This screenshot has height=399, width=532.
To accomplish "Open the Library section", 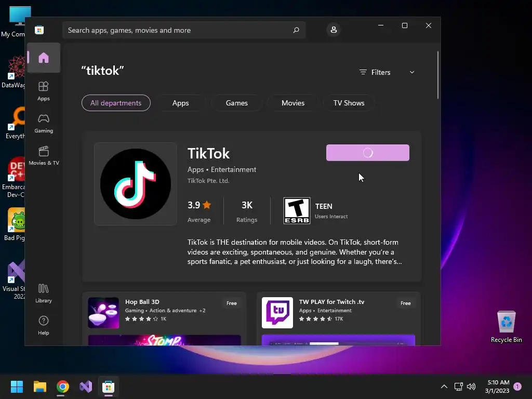I will coord(44,293).
